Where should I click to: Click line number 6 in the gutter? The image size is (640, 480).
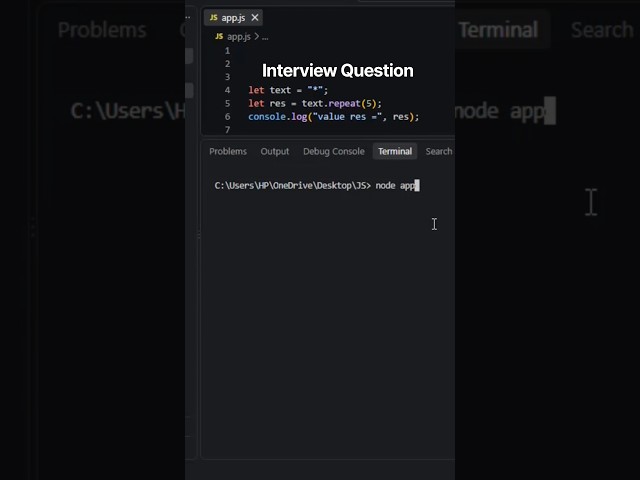coord(227,116)
